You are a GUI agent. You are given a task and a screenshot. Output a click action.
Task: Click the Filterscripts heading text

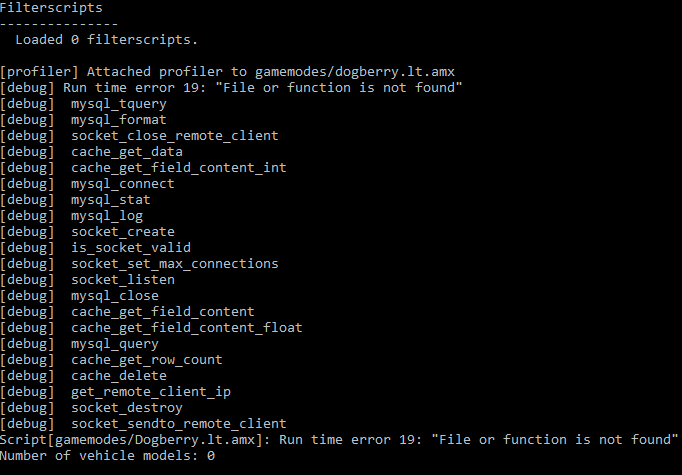[x=51, y=8]
